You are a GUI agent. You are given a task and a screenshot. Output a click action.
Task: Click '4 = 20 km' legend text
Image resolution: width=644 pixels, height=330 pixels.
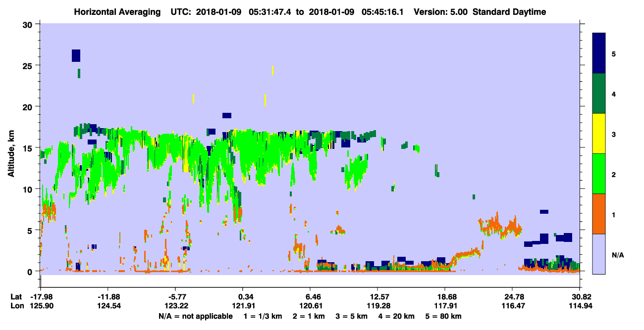tap(397, 316)
